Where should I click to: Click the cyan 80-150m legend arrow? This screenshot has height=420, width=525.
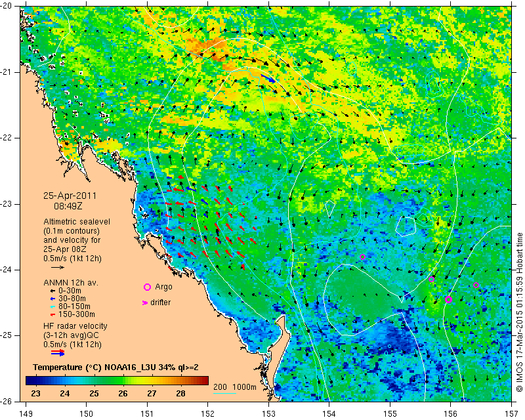52,306
